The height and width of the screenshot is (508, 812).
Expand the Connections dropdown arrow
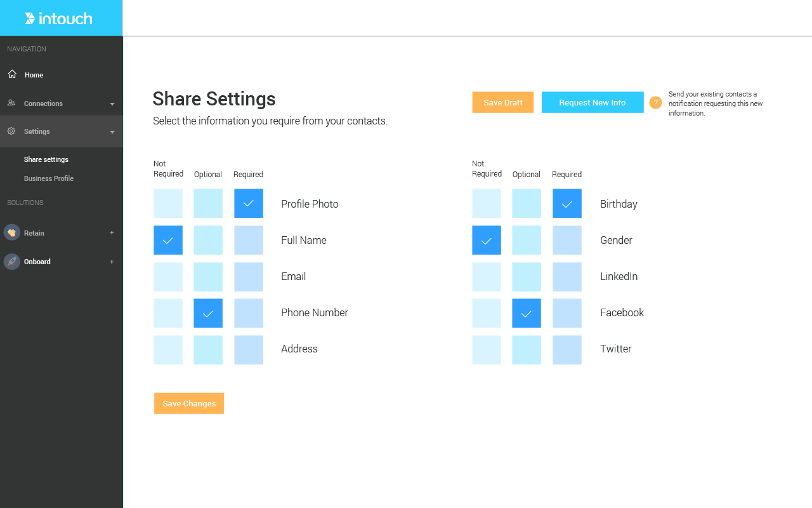point(112,104)
